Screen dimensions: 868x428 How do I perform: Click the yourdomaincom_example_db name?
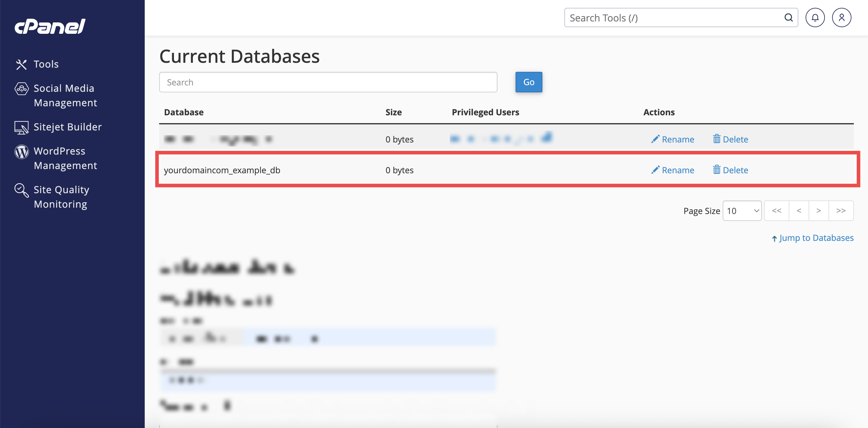pos(222,170)
